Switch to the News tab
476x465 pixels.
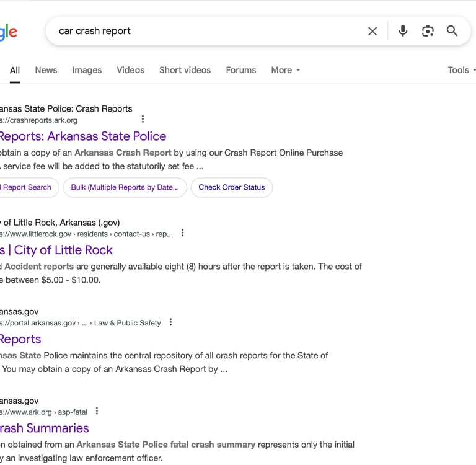coord(46,70)
